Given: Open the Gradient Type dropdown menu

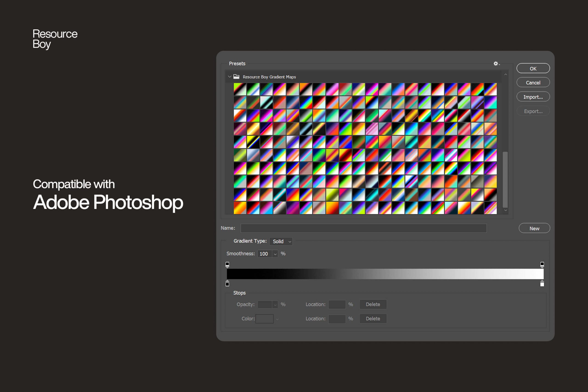Looking at the screenshot, I should (280, 241).
